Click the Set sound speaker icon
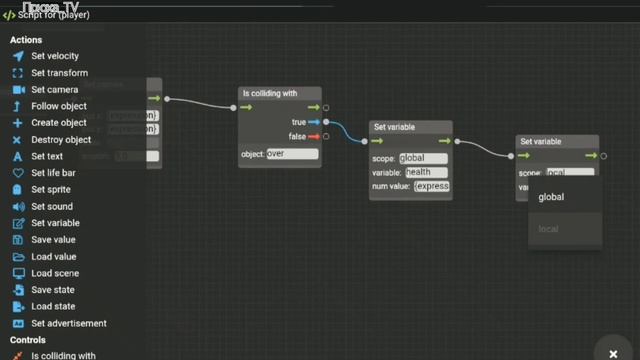Viewport: 640px width, 360px height. click(x=18, y=207)
